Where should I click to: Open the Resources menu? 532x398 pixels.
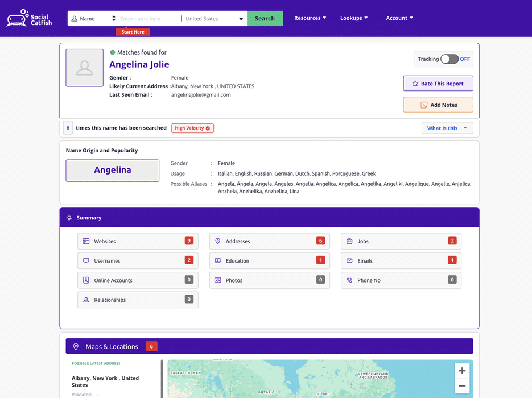(x=310, y=18)
